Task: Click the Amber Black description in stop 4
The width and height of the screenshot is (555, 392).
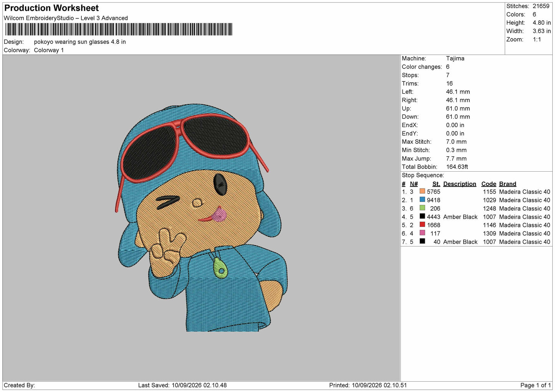Action: pyautogui.click(x=460, y=217)
